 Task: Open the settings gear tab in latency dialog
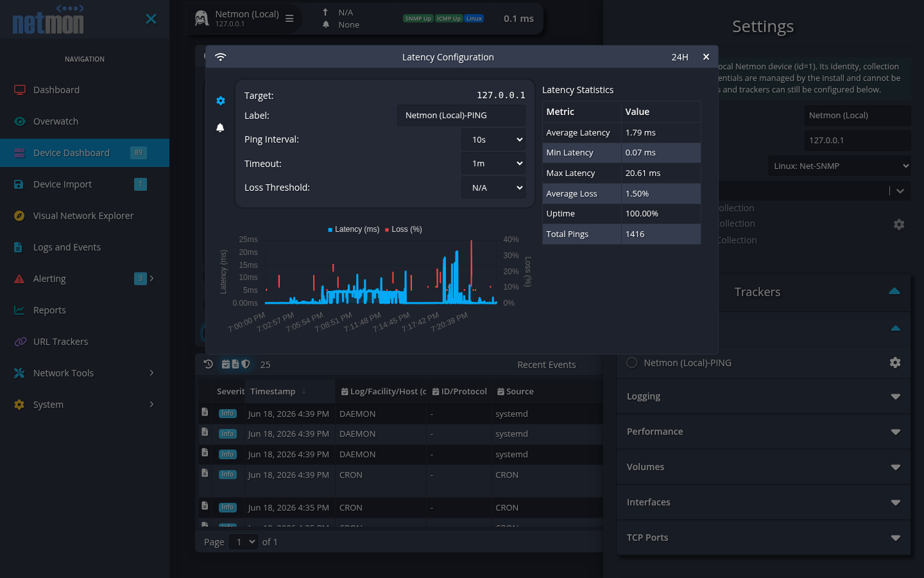pyautogui.click(x=221, y=101)
